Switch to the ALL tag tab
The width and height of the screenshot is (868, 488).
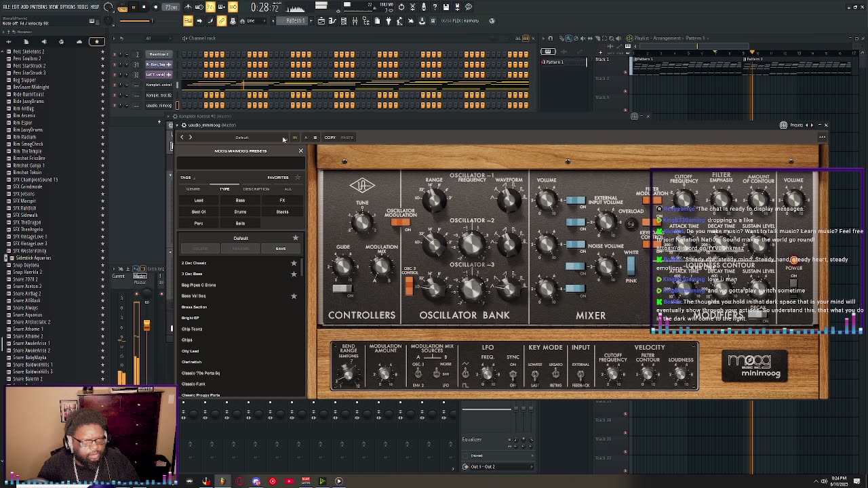tap(288, 189)
